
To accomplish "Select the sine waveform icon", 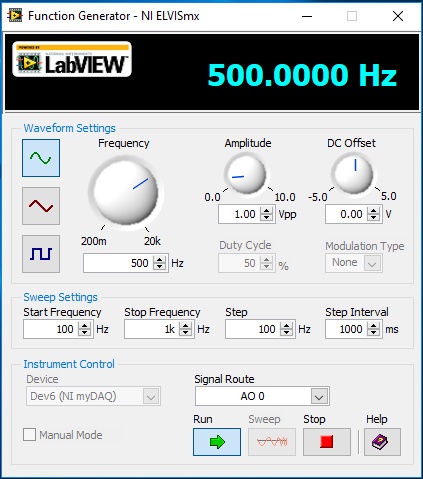I will [41, 158].
